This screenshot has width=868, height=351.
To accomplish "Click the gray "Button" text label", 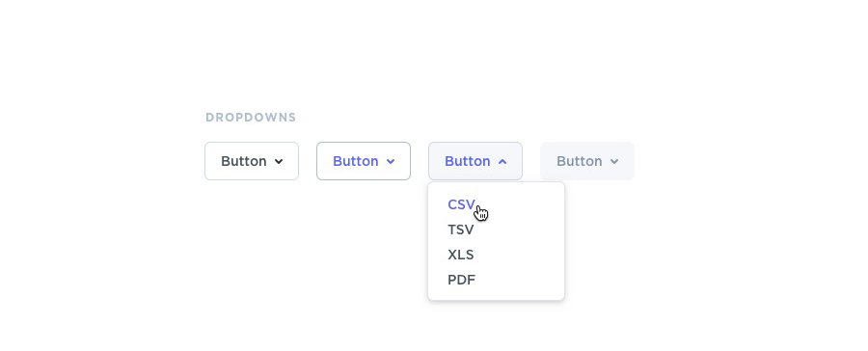I will [x=579, y=161].
